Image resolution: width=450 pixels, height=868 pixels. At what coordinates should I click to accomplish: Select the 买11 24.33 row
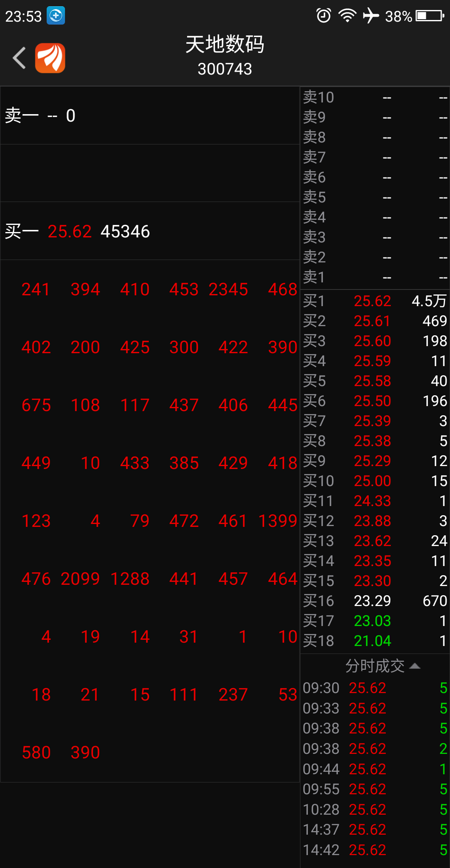click(x=375, y=501)
